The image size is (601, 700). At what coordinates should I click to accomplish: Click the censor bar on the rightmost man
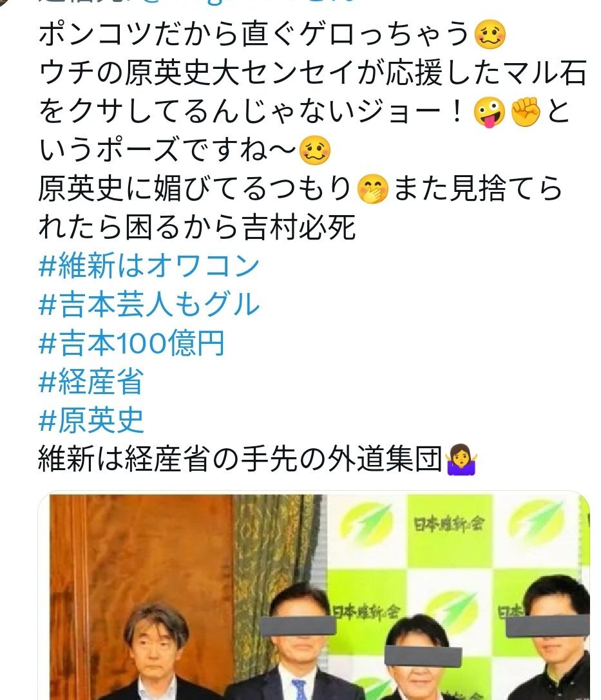[548, 626]
